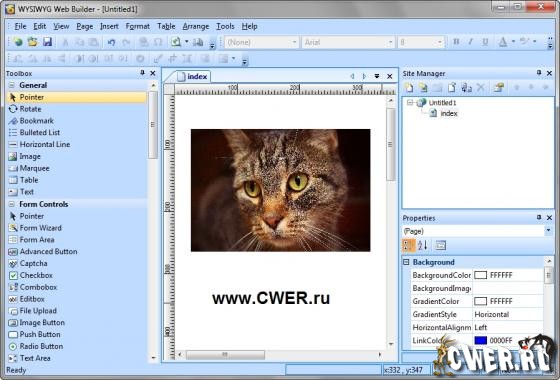Image resolution: width=560 pixels, height=380 pixels.
Task: Click the cat image on the canvas
Action: pos(280,190)
